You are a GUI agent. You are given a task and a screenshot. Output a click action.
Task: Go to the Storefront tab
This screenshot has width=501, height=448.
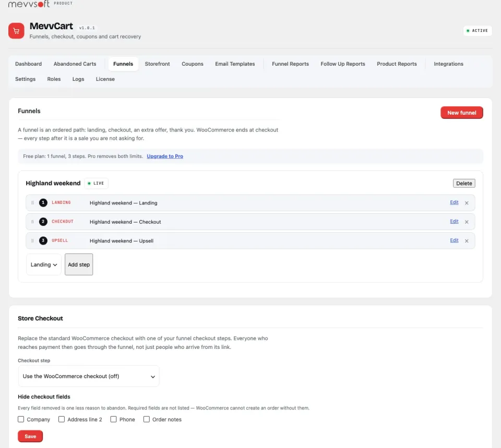[x=157, y=64]
